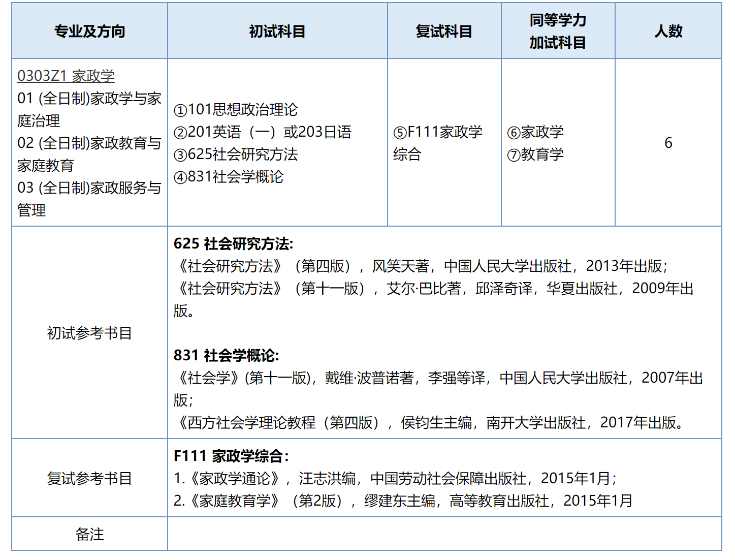
Task: Click direction 03 家政服务与管理 text
Action: [x=89, y=199]
